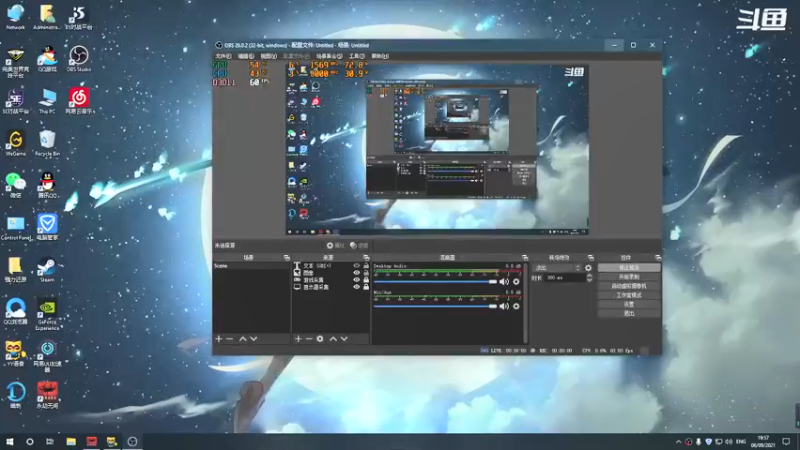Click audio mixer vertical scrollbar
800x450 pixels.
(526, 303)
